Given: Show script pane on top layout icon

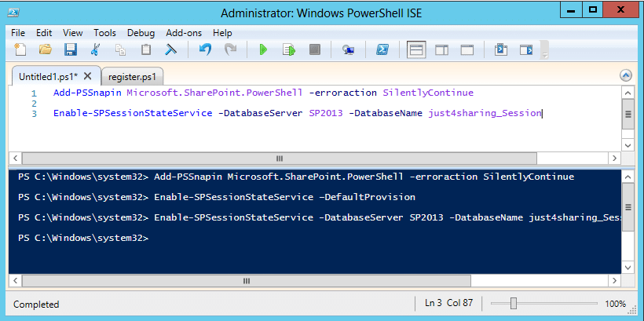Looking at the screenshot, I should pos(416,50).
